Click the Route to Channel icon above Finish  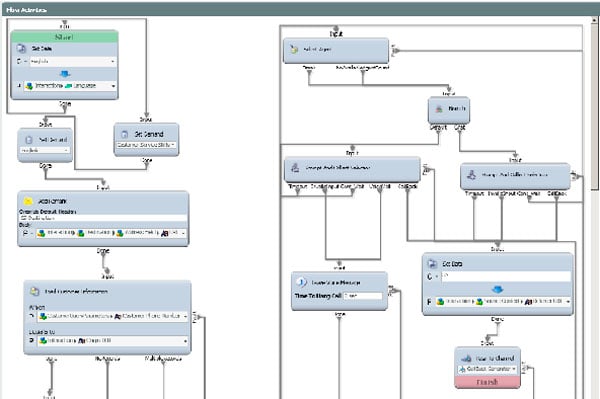click(466, 358)
